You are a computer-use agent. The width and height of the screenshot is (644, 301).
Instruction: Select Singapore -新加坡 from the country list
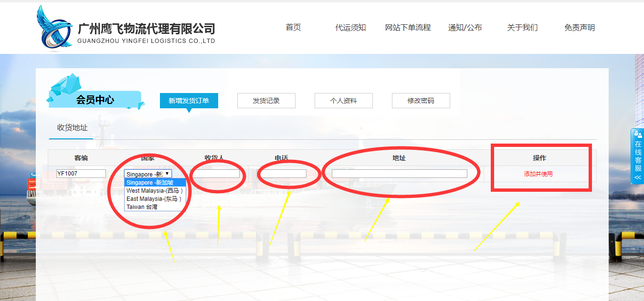pos(155,183)
